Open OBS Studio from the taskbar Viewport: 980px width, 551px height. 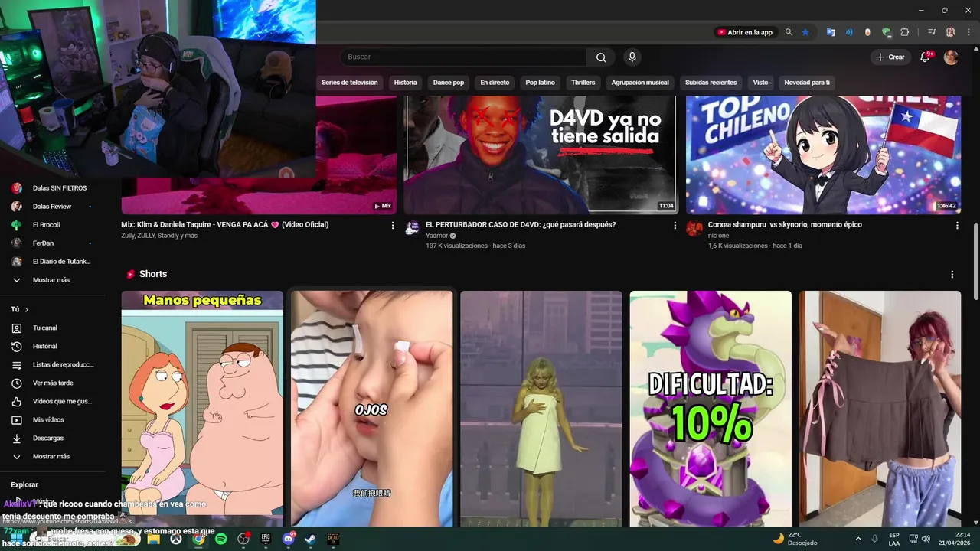[243, 539]
